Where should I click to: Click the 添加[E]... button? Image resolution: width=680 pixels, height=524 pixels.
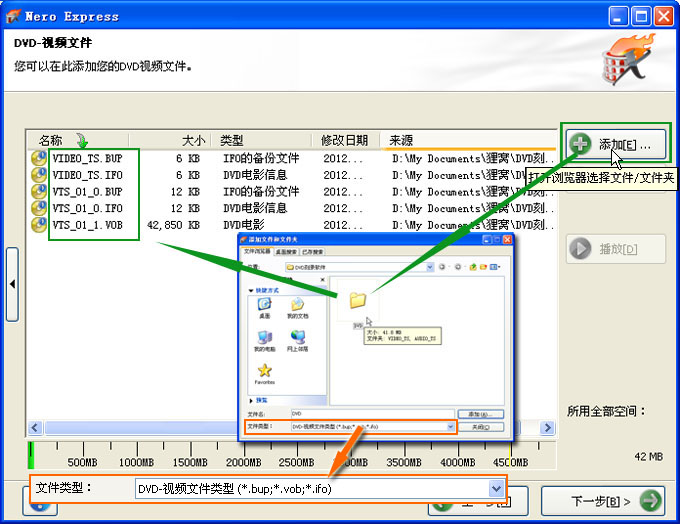616,144
